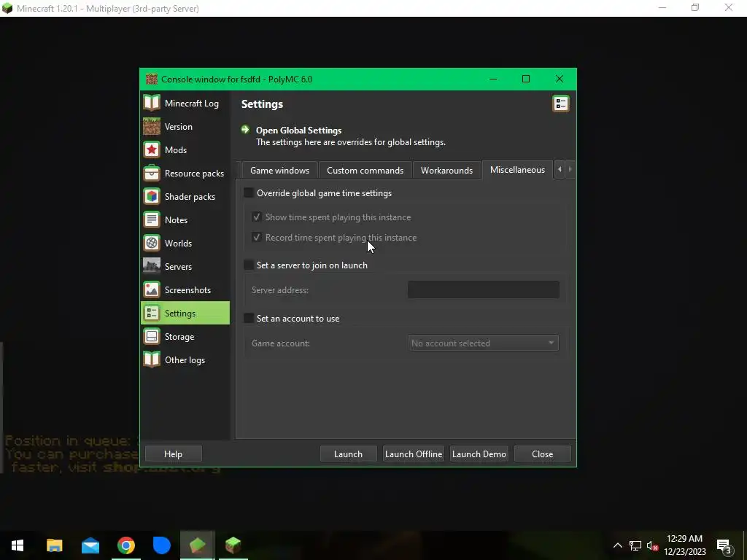Screen dimensions: 747x560
Task: Click the Launch Demo button
Action: 479,454
